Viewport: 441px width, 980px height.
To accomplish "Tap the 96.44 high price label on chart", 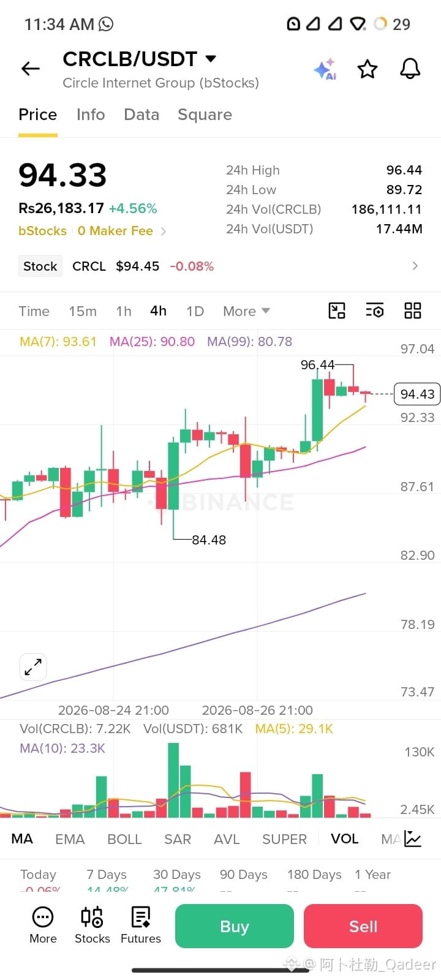I will [317, 365].
